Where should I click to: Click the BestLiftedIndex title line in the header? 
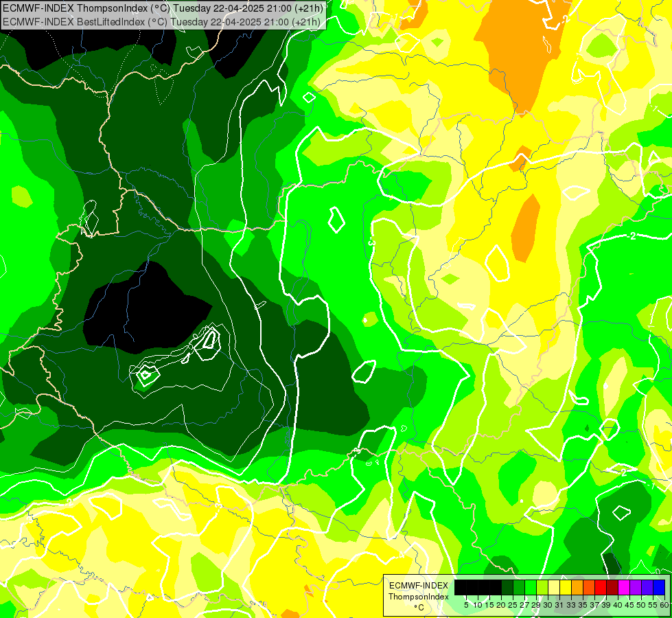click(161, 21)
